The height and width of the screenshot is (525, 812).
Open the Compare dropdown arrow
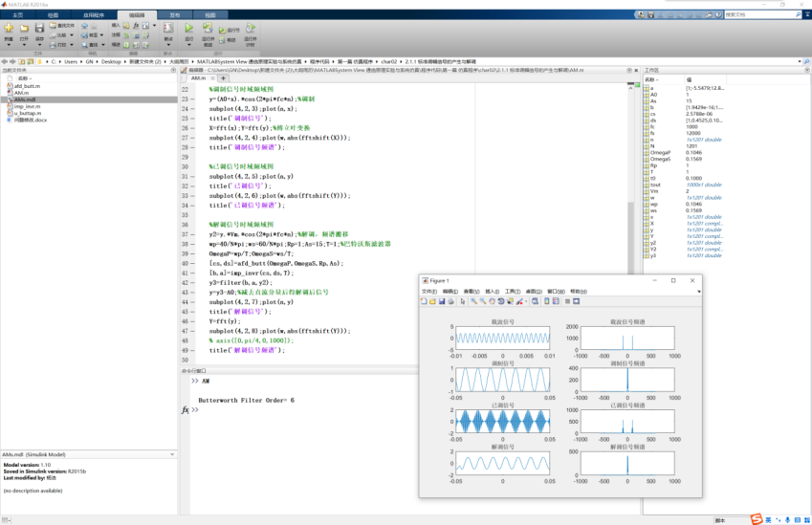[x=72, y=35]
